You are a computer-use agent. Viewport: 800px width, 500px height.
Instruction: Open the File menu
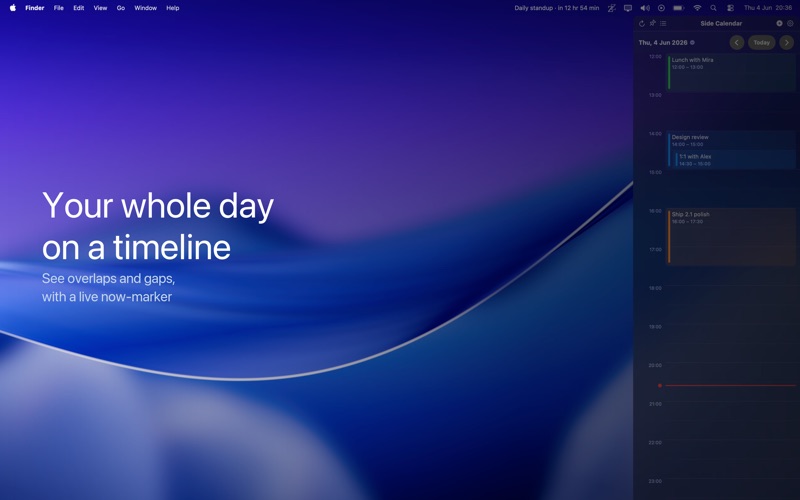59,8
